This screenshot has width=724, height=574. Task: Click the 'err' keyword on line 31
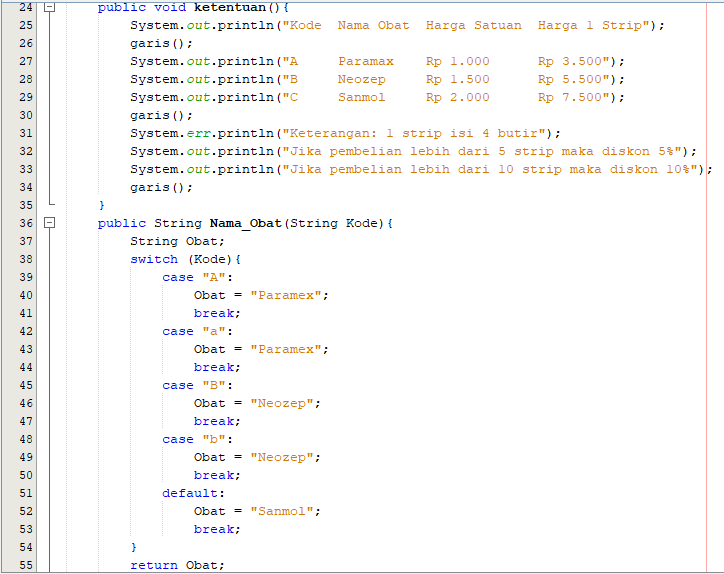(x=198, y=133)
